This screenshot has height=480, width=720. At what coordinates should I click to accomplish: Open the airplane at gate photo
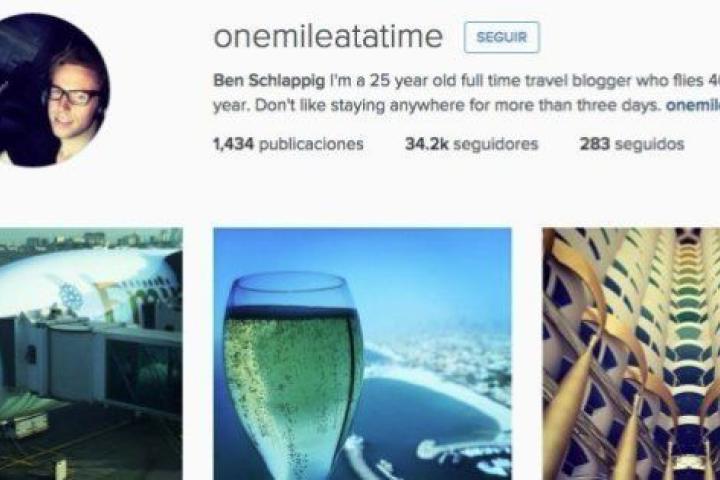[91, 354]
